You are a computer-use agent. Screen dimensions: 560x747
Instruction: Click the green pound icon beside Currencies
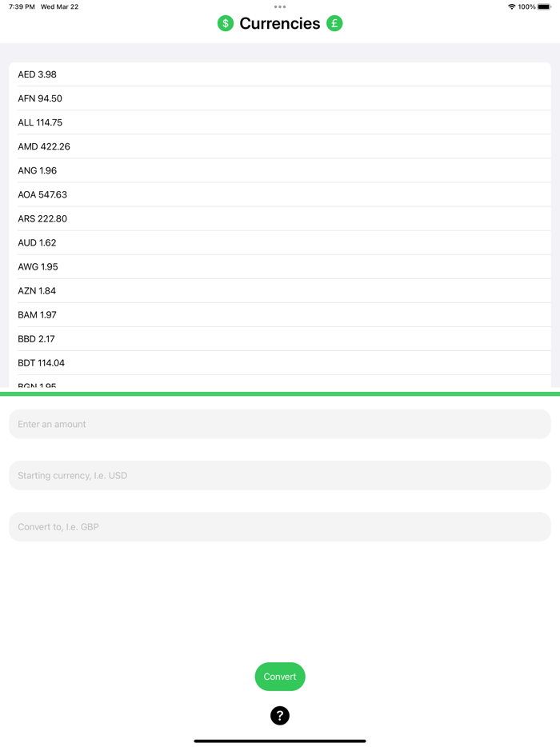coord(334,23)
